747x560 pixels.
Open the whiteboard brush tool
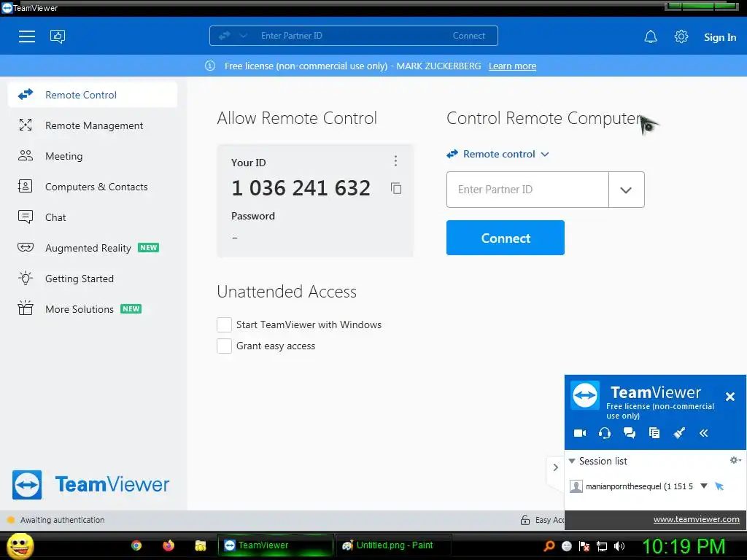tap(679, 433)
